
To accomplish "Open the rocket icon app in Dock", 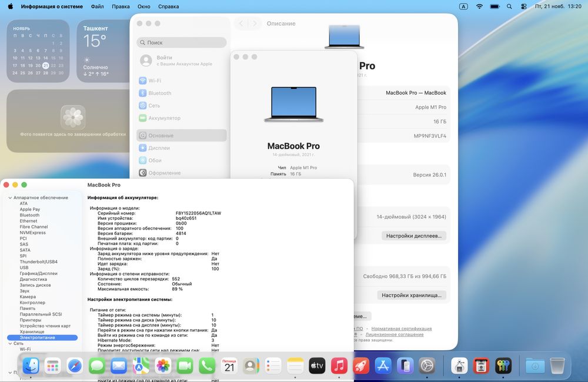I will tap(361, 366).
